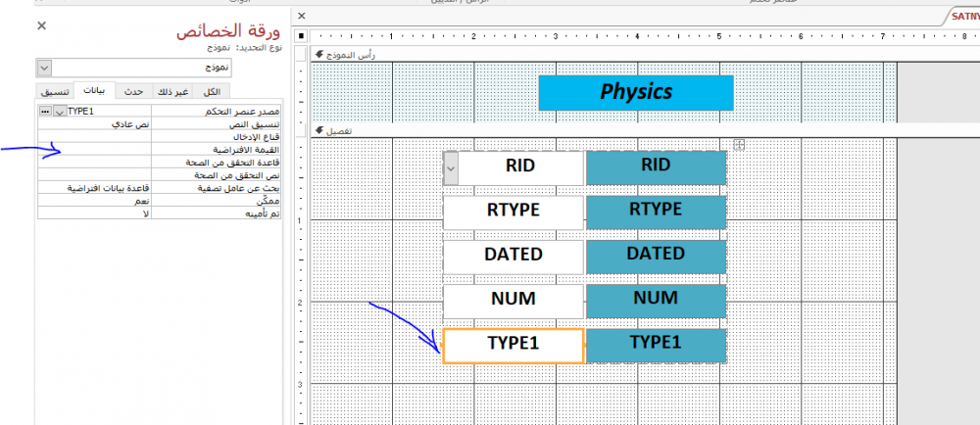Select the blue RTYPE label
The image size is (980, 425).
pyautogui.click(x=657, y=212)
